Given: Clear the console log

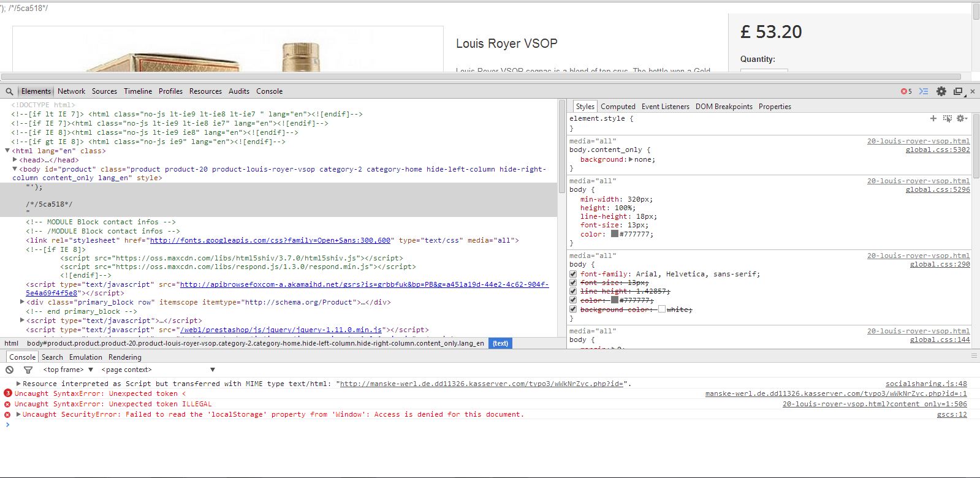Looking at the screenshot, I should 10,370.
